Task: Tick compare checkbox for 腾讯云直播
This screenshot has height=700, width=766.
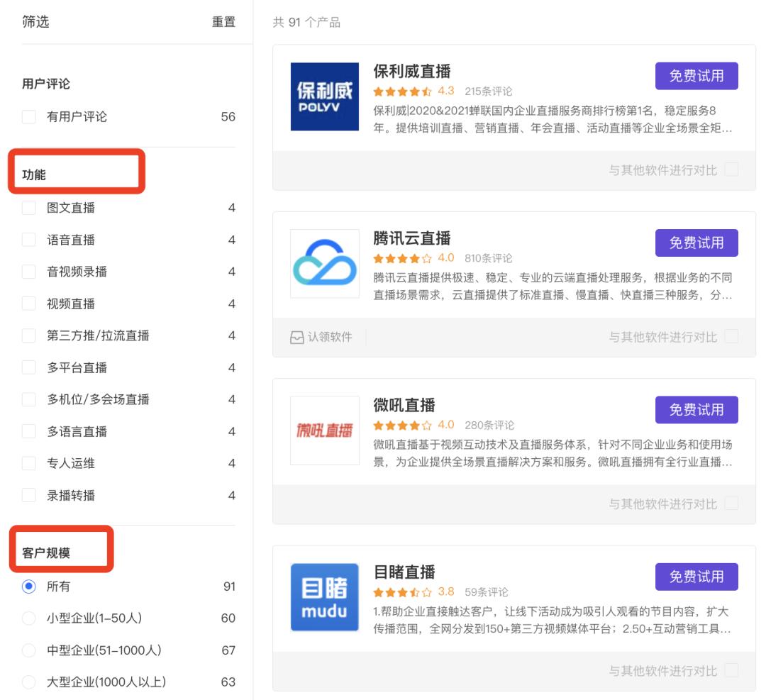Action: (731, 337)
